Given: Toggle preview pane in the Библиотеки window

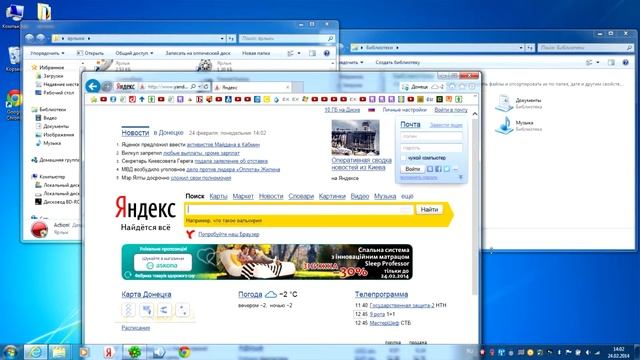Looking at the screenshot, I should point(611,62).
